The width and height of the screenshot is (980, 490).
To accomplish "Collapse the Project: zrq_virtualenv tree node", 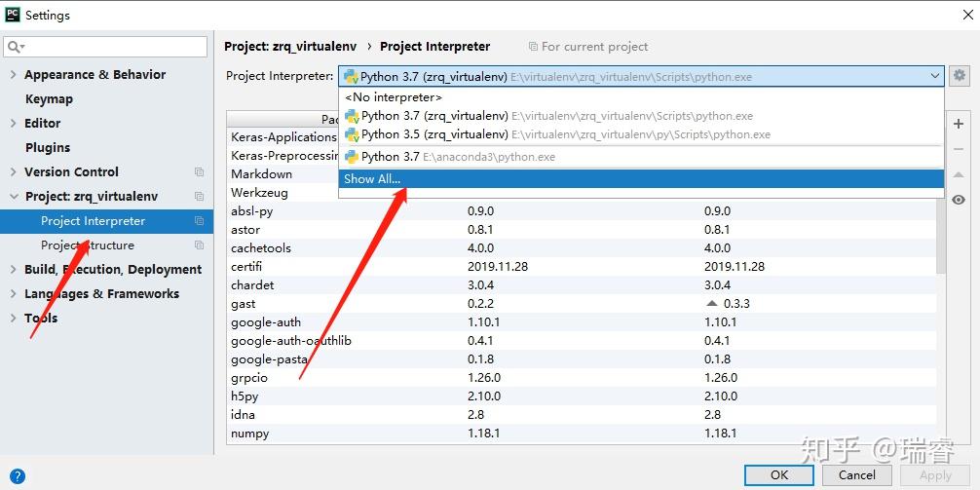I will [x=14, y=197].
